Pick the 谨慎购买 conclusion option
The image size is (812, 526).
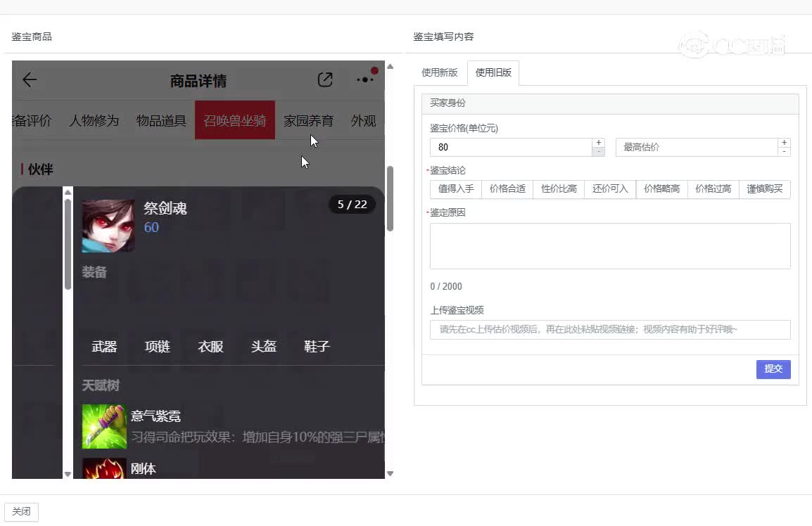tap(765, 189)
